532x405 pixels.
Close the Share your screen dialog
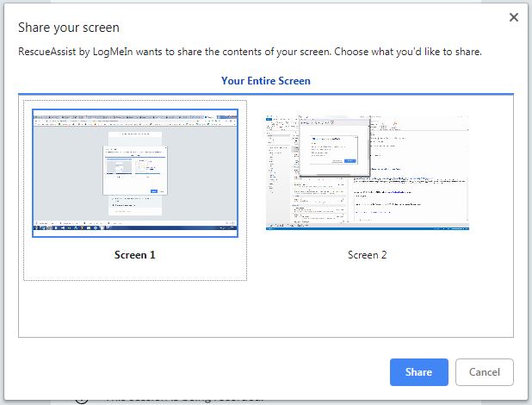[514, 17]
